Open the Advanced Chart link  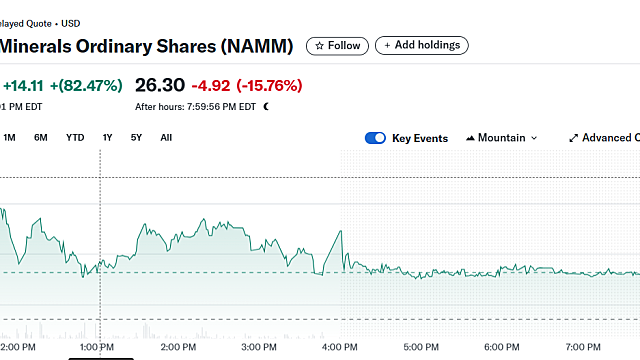pyautogui.click(x=604, y=138)
